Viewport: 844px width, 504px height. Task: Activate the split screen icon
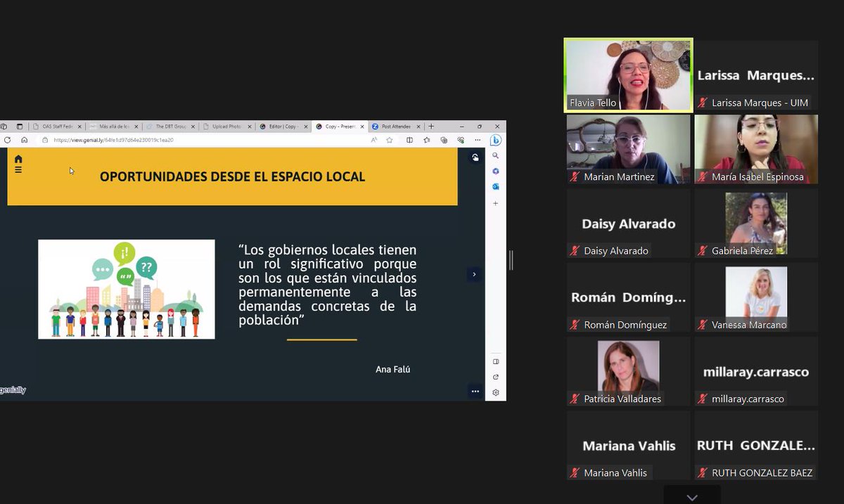(x=409, y=140)
